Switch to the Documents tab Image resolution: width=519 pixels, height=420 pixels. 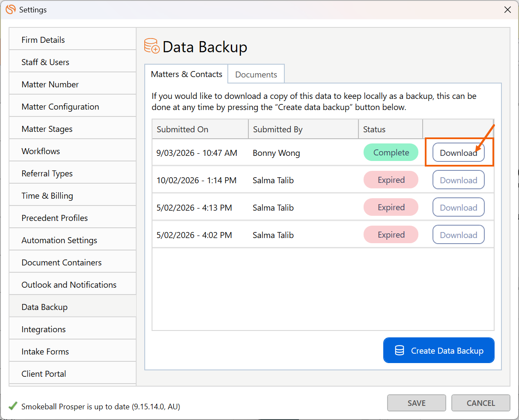[256, 74]
